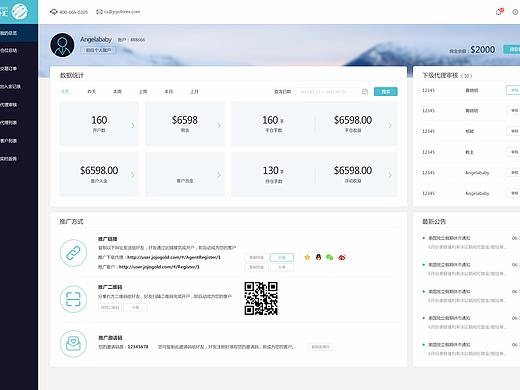The image size is (520, 390).
Task: Click the email envelope icon in header
Action: [x=99, y=12]
